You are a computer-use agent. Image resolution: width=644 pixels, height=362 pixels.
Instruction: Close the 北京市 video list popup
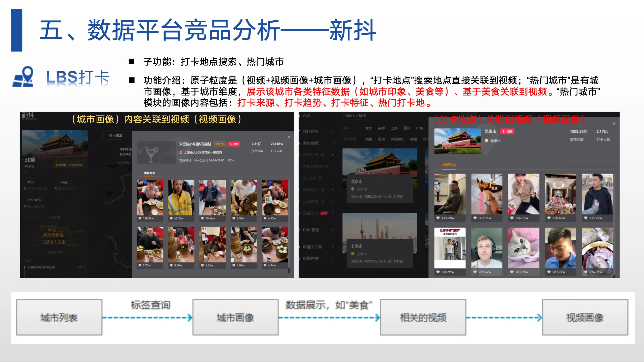tap(614, 123)
